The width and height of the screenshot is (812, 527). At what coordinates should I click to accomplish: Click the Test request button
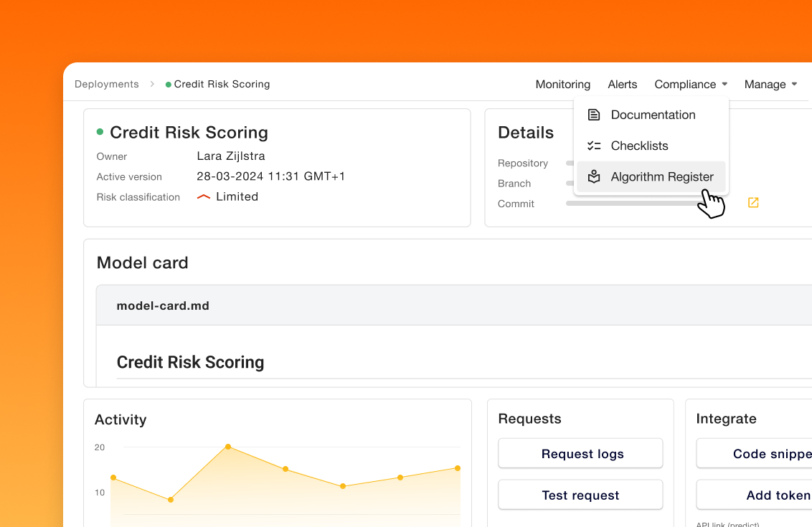pyautogui.click(x=580, y=495)
